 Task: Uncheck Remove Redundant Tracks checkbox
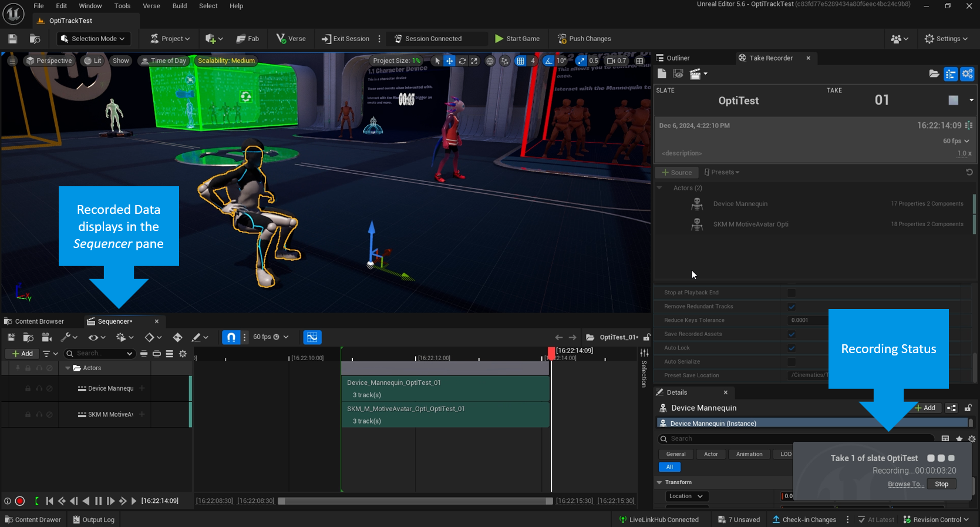(792, 307)
